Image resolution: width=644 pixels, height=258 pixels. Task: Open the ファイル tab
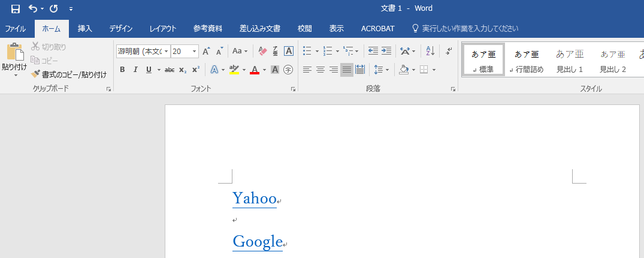coord(15,28)
